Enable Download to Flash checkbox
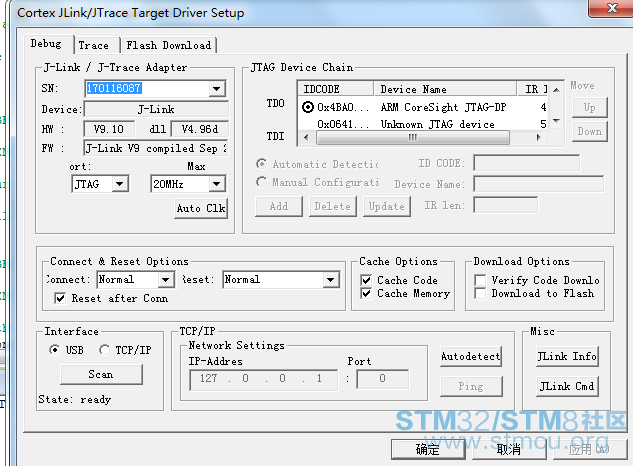The height and width of the screenshot is (466, 633). click(480, 293)
